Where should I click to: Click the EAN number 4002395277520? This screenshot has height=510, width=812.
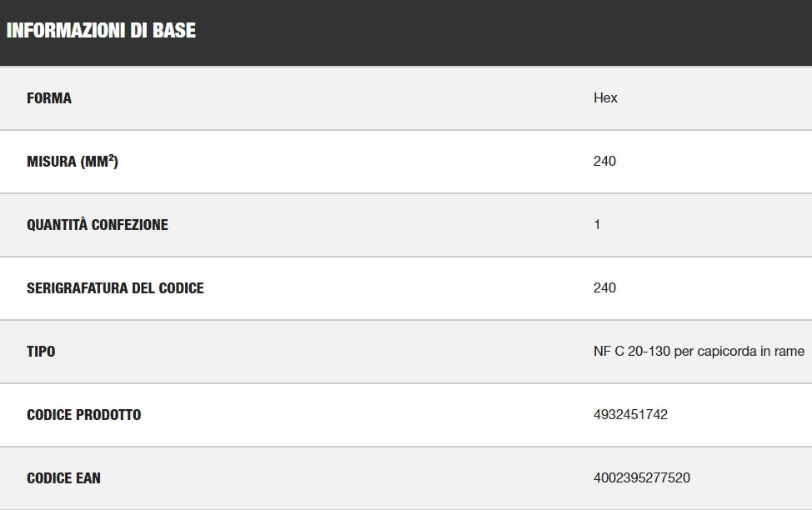(x=642, y=477)
